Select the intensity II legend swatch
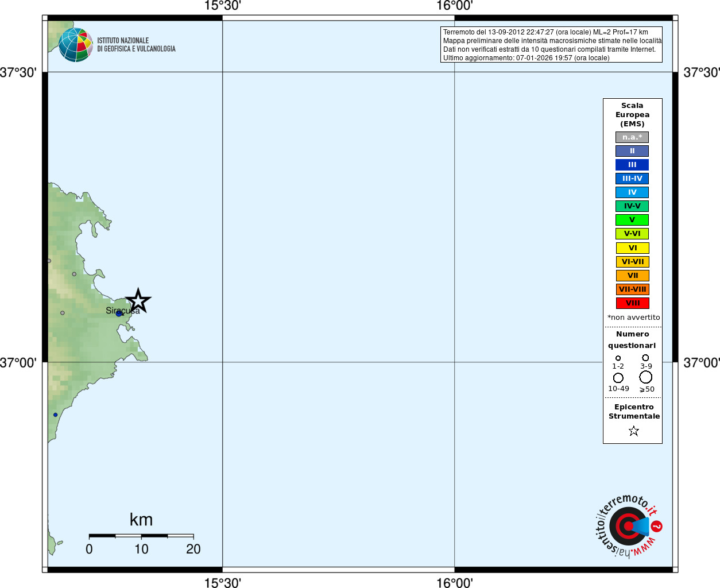The height and width of the screenshot is (588, 720). tap(632, 151)
